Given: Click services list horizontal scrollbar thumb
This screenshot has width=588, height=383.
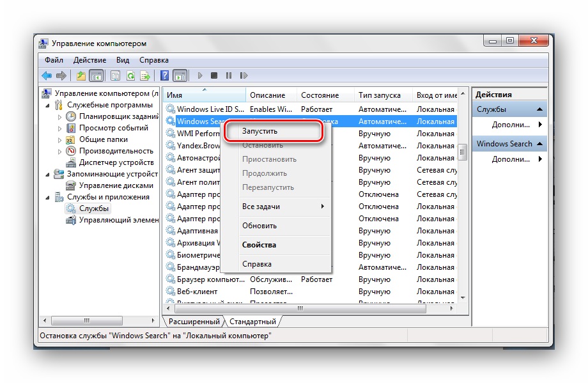Looking at the screenshot, I should [x=300, y=308].
